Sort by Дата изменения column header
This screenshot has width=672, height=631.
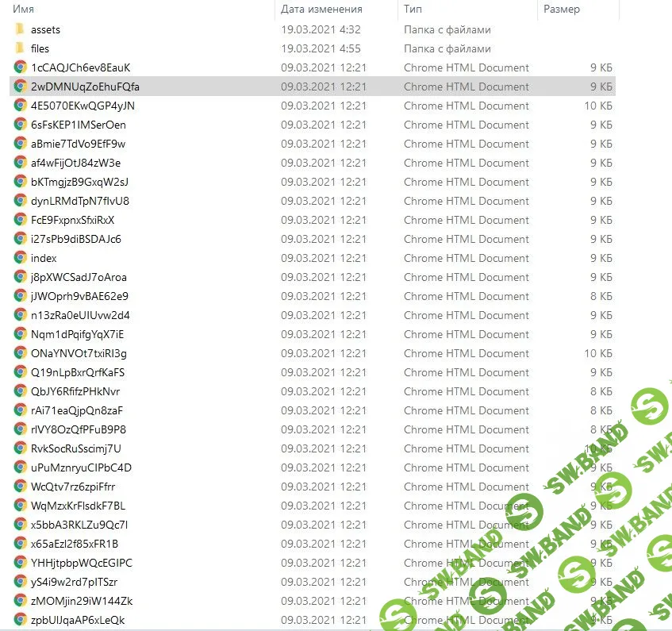pyautogui.click(x=321, y=10)
